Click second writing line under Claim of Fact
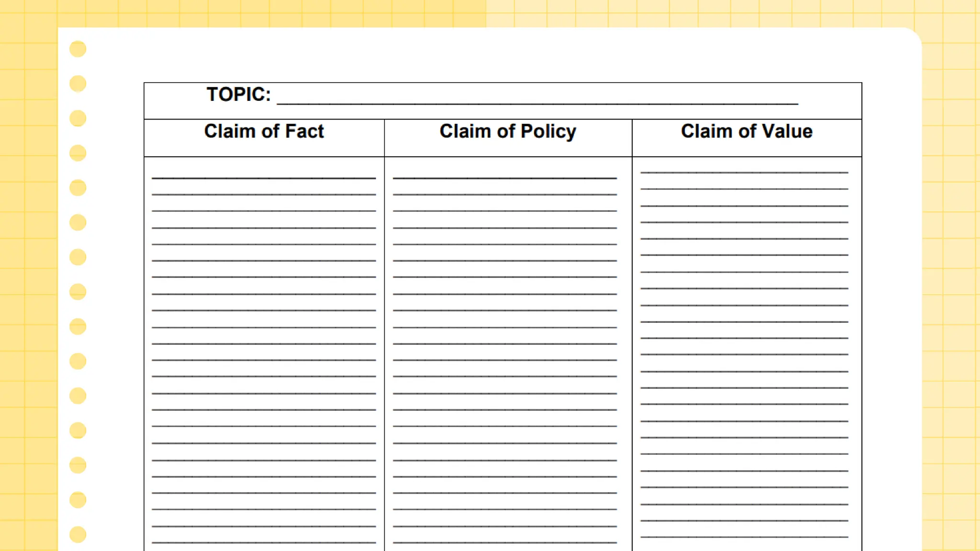Viewport: 980px width, 551px height. 264,194
